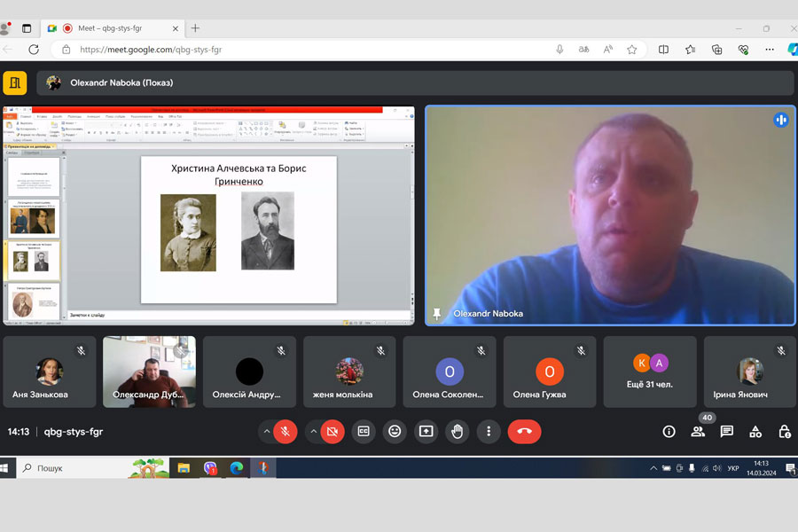Open tab actions menu in Edge
This screenshot has width=798, height=532.
pyautogui.click(x=27, y=28)
